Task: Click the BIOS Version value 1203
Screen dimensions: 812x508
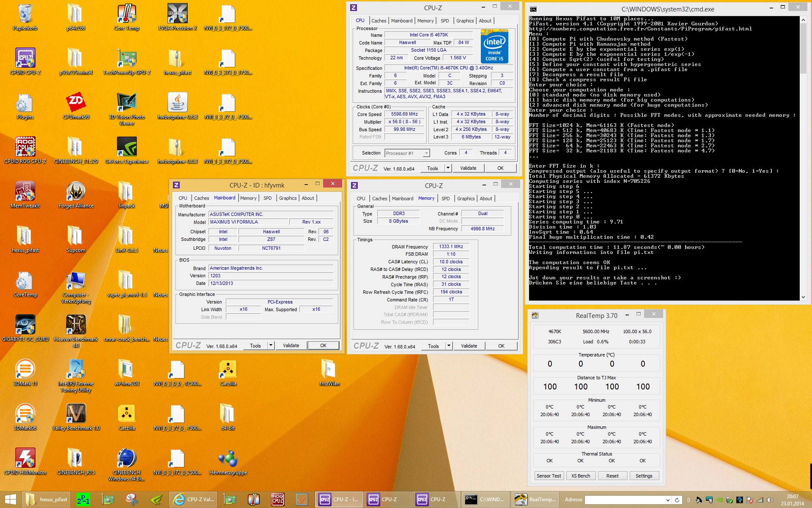Action: click(271, 276)
